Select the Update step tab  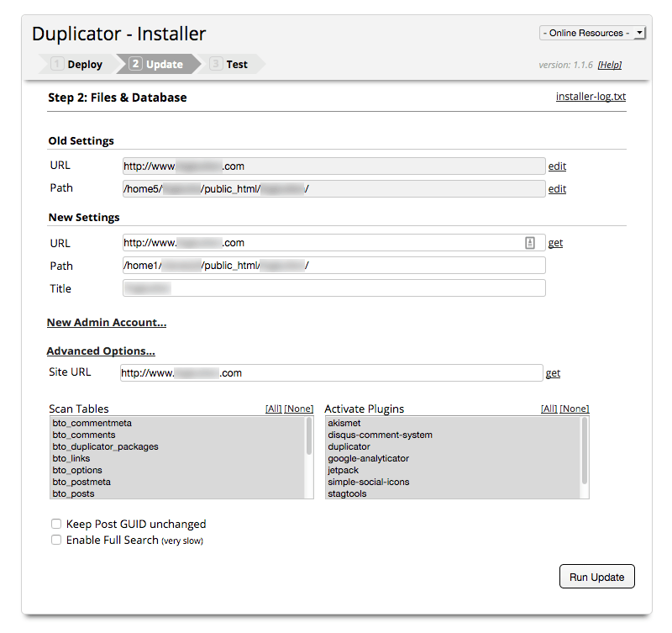[157, 65]
